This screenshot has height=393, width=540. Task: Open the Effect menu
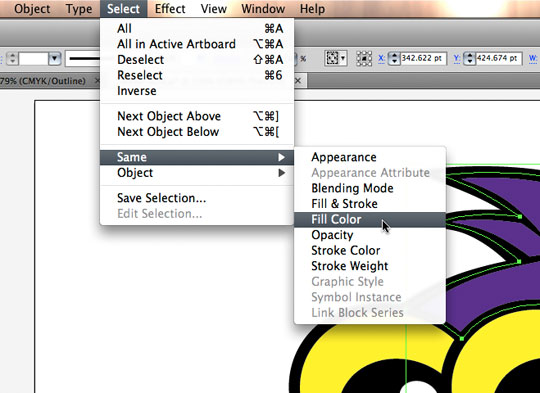(170, 9)
